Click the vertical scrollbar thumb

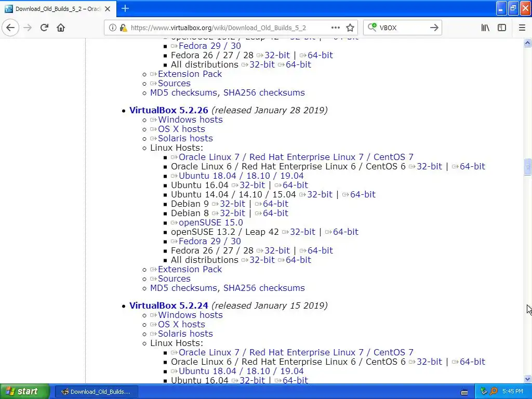(x=527, y=167)
